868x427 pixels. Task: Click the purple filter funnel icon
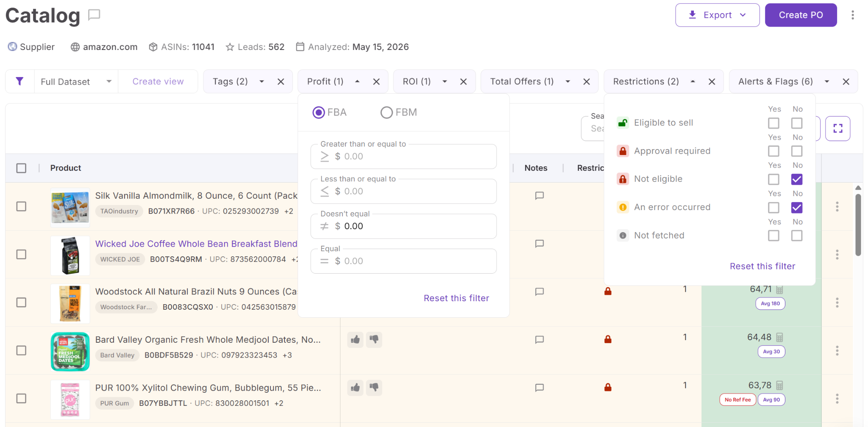[19, 81]
